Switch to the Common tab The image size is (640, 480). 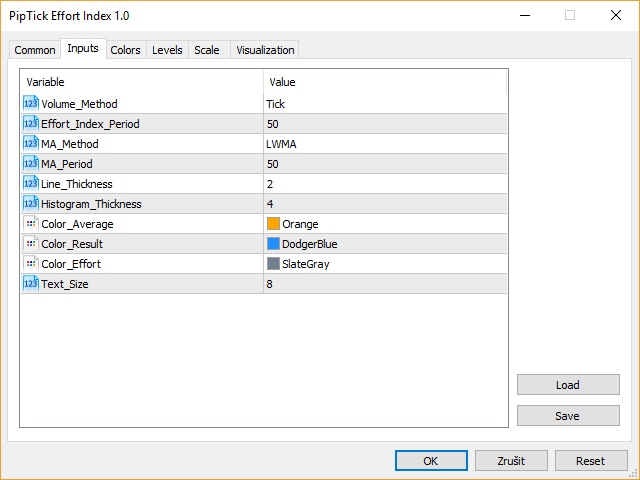[35, 50]
